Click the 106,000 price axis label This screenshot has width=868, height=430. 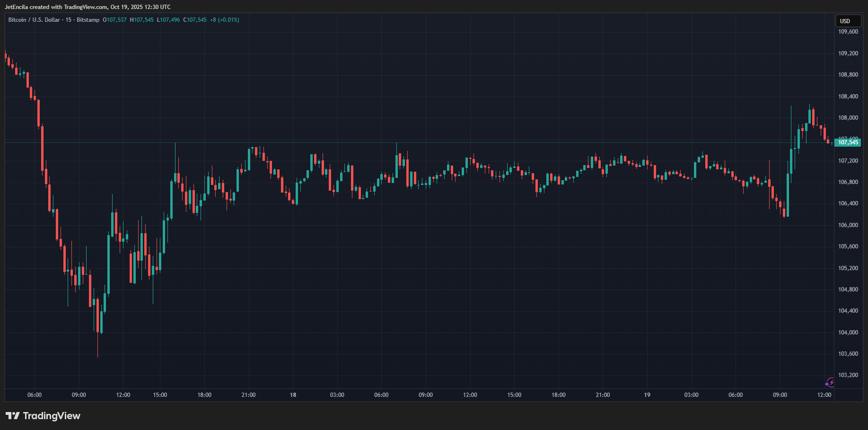(848, 225)
